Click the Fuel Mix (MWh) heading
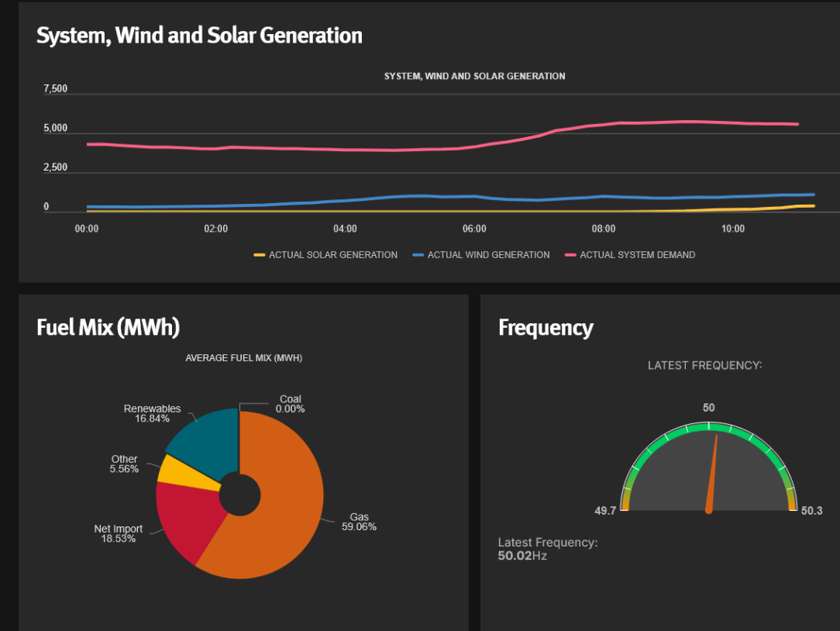 (x=108, y=328)
